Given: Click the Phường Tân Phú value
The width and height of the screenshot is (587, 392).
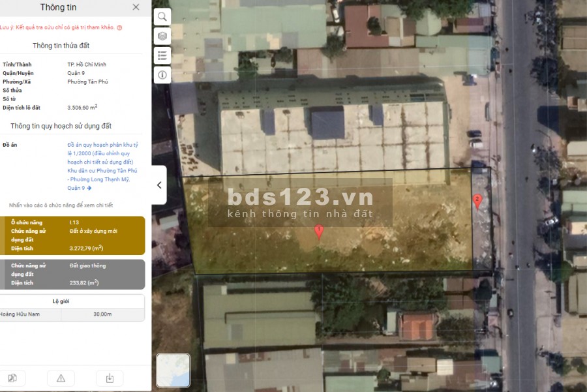Looking at the screenshot, I should (87, 82).
